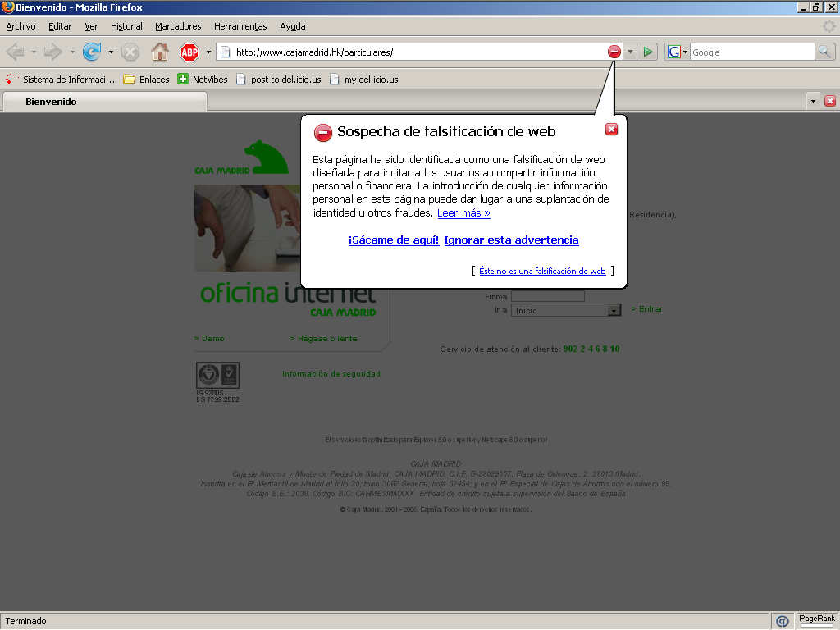Open the Enlaces bookmarks folder
The height and width of the screenshot is (630, 840).
pos(146,80)
